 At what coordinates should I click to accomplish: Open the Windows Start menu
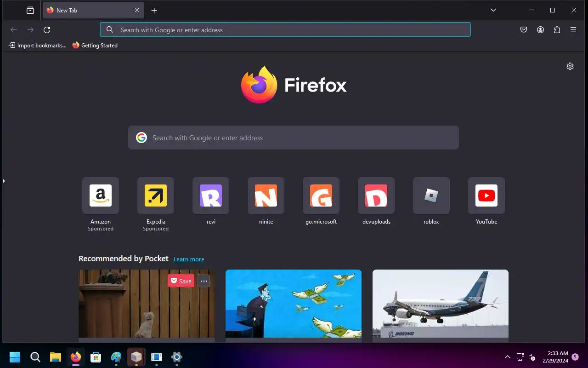point(15,357)
